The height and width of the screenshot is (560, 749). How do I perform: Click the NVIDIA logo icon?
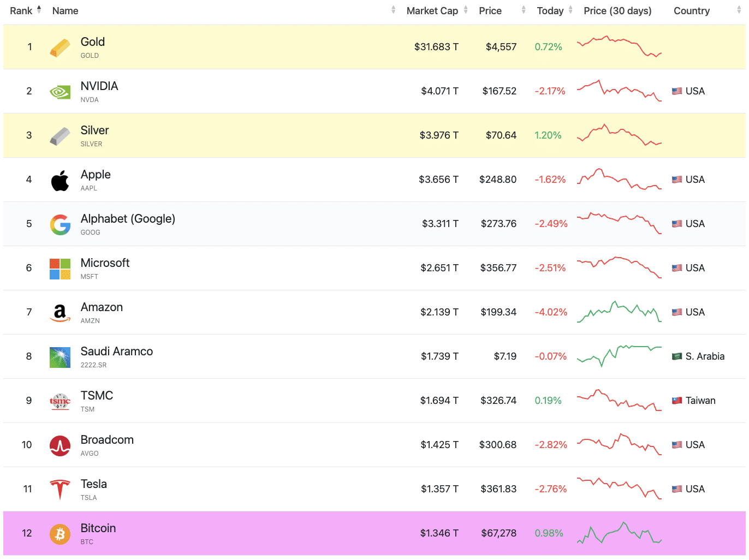(60, 92)
